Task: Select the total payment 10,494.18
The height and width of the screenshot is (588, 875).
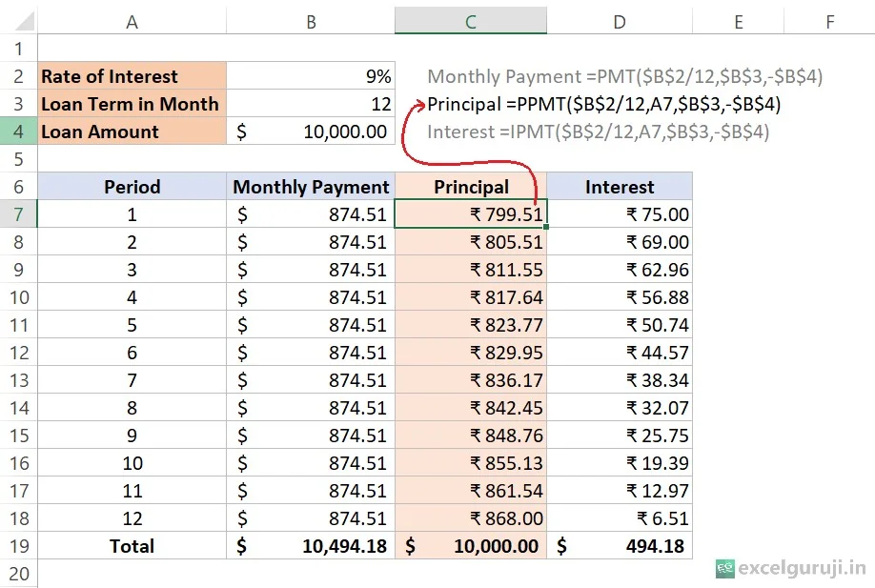Action: (x=311, y=546)
